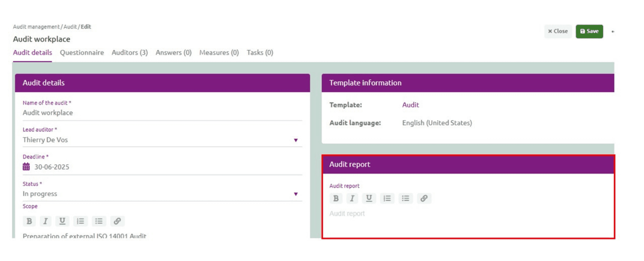
Task: Click Bold icon in Audit report editor
Action: tap(336, 198)
